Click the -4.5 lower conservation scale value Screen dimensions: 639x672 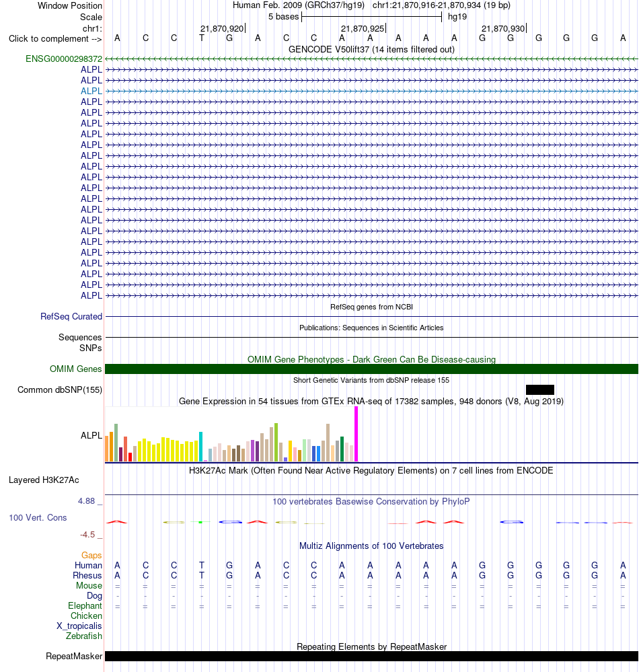click(x=87, y=534)
